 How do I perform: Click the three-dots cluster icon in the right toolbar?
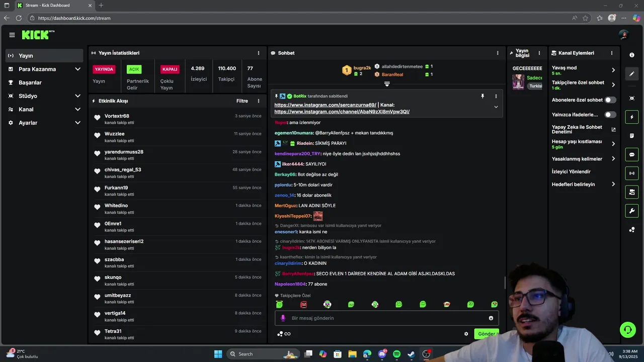tap(632, 230)
